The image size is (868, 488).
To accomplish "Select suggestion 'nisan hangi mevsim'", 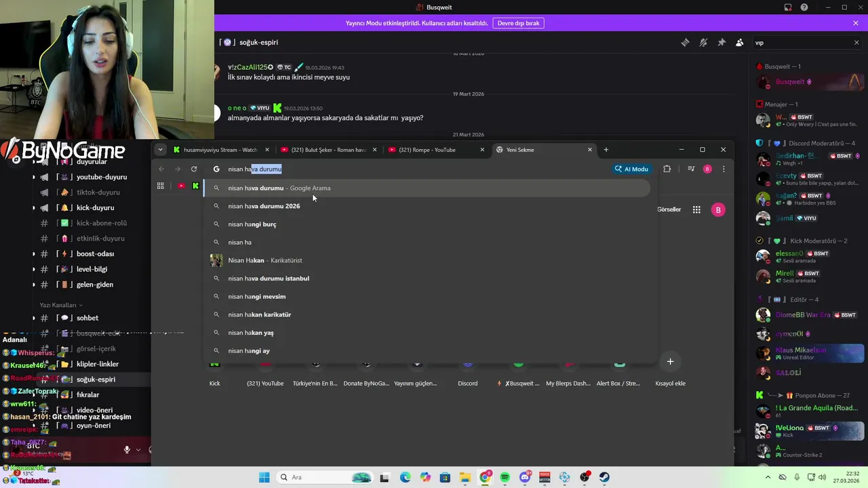I will pos(427,296).
